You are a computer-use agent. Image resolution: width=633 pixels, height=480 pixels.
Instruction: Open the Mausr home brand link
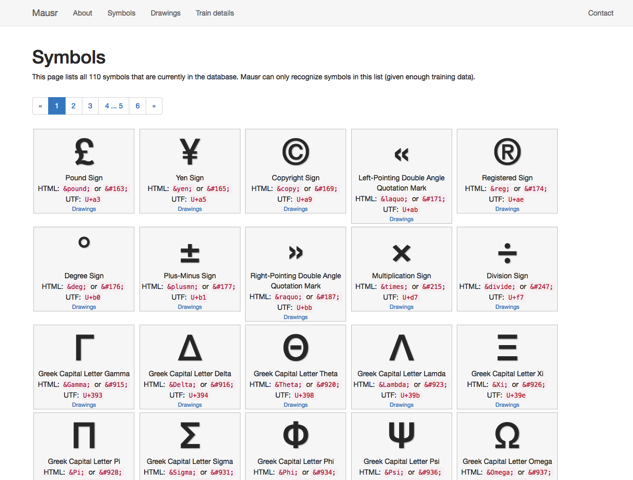pos(45,13)
